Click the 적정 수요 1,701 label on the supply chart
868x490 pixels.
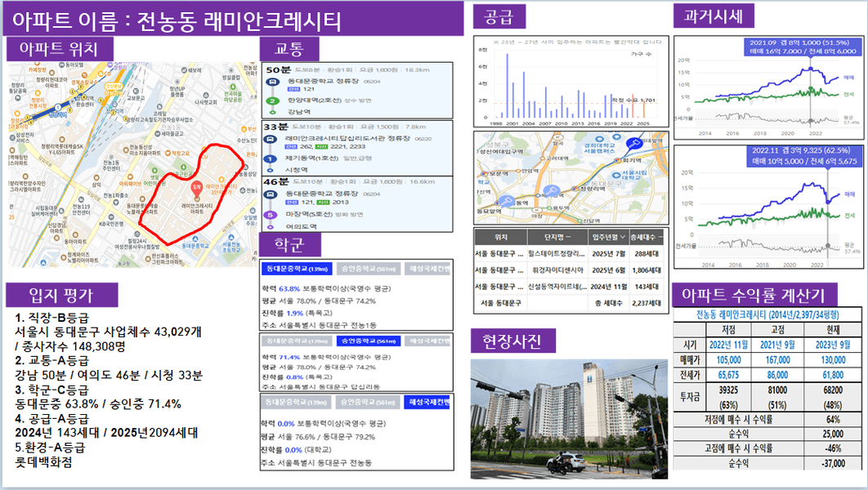pos(633,100)
